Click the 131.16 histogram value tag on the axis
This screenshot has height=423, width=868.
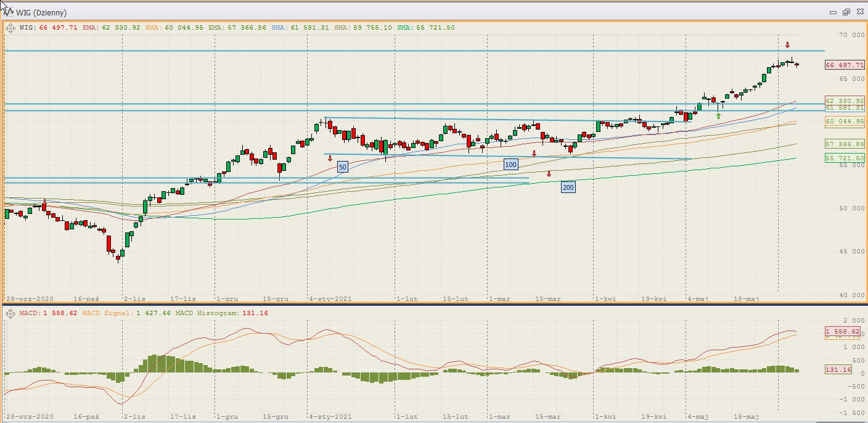[x=838, y=369]
